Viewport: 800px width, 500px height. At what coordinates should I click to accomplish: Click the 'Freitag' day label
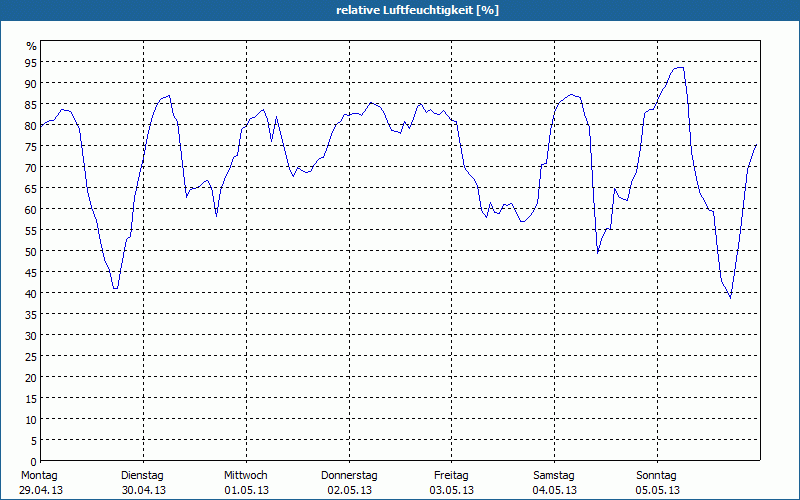(451, 476)
